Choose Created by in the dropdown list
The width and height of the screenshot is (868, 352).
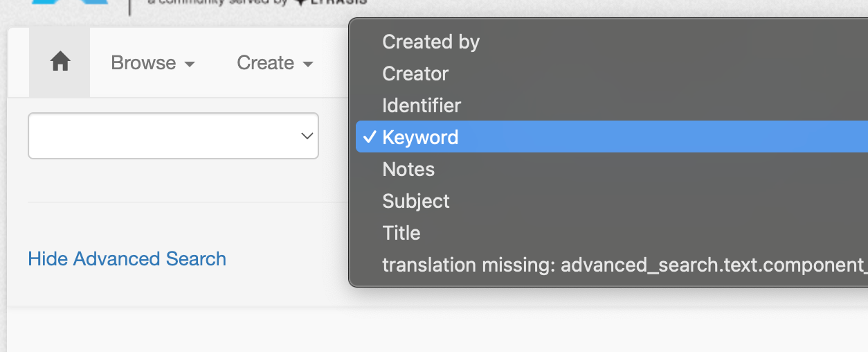tap(612, 42)
